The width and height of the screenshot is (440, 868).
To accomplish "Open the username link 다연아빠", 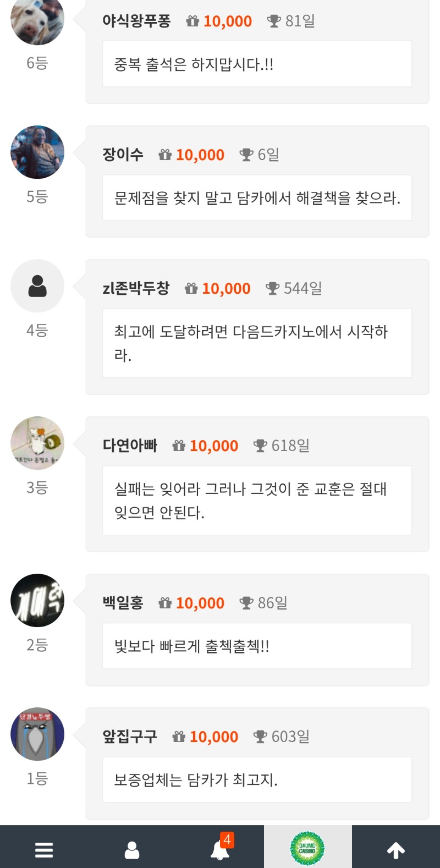I will (130, 446).
